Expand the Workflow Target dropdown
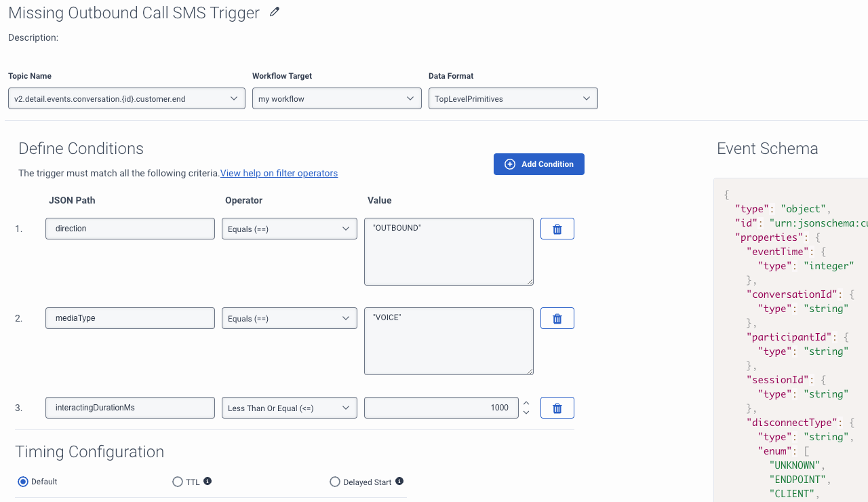Image resolution: width=868 pixels, height=502 pixels. coord(336,99)
